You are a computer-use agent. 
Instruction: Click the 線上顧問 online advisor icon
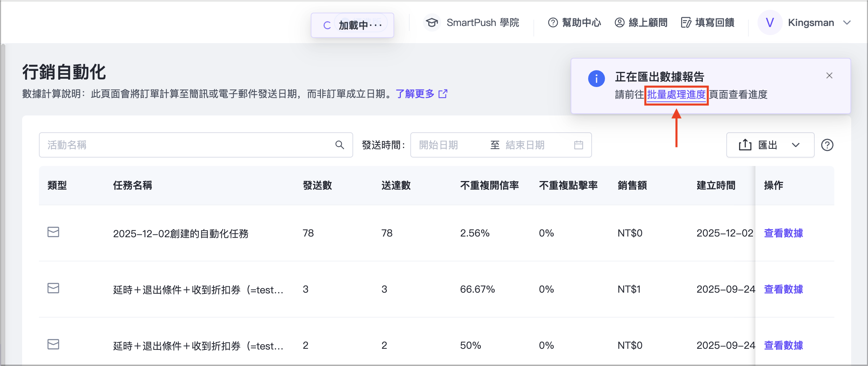point(619,22)
